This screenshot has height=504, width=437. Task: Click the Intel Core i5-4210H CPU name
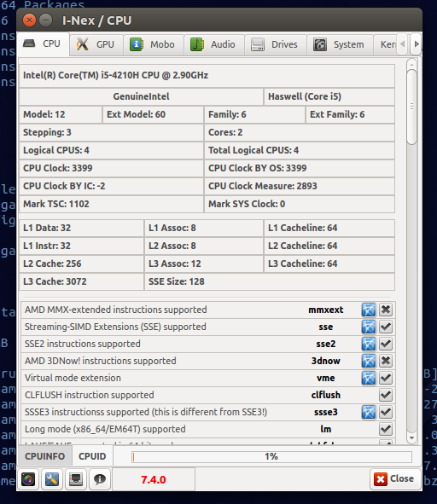click(207, 76)
